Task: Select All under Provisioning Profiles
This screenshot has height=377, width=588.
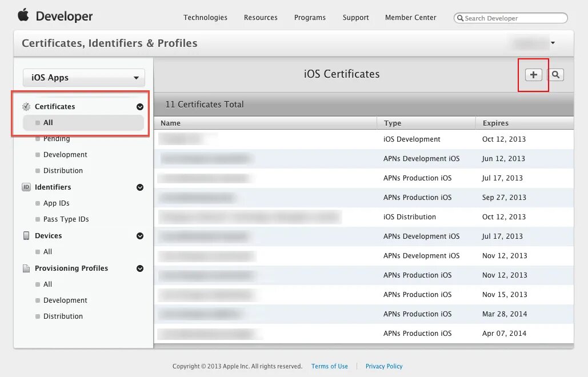Action: point(47,284)
